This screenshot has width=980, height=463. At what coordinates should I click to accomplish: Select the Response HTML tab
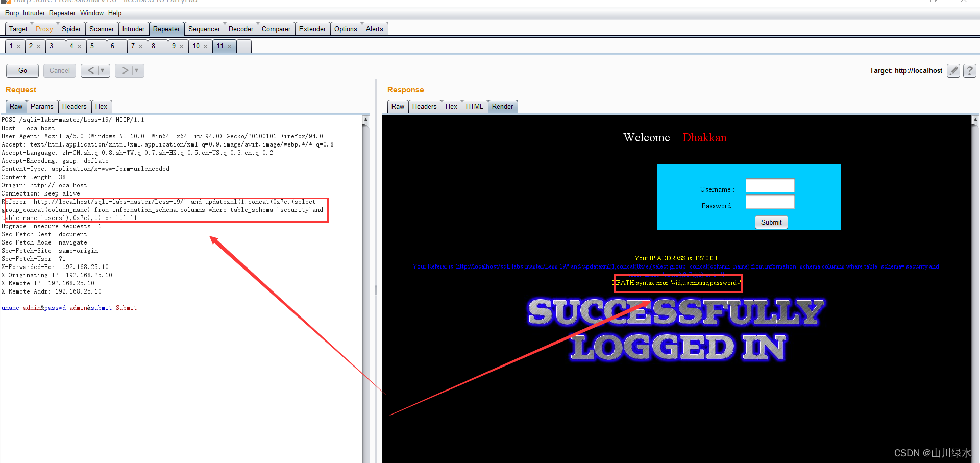click(475, 106)
